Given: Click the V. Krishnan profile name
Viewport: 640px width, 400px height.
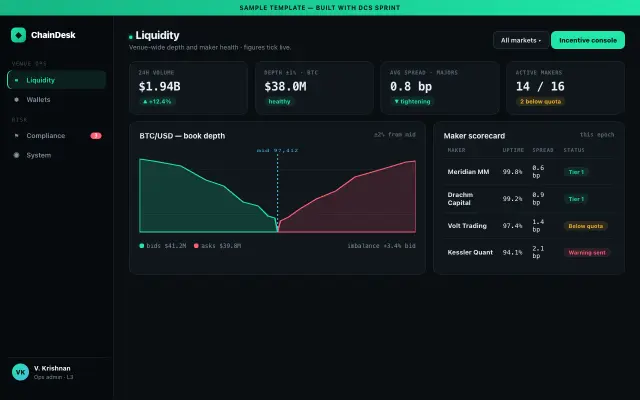Looking at the screenshot, I should click(x=52, y=368).
